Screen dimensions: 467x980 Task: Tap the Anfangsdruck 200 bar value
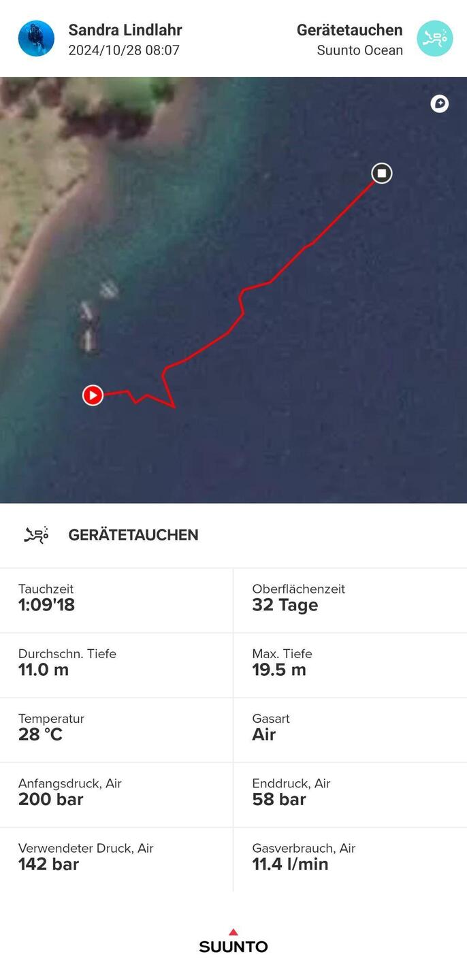51,799
